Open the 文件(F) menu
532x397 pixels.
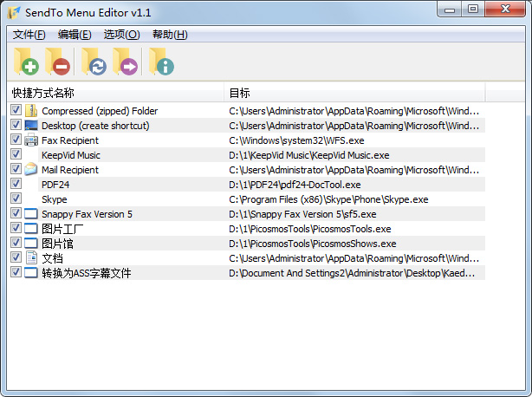coord(29,35)
